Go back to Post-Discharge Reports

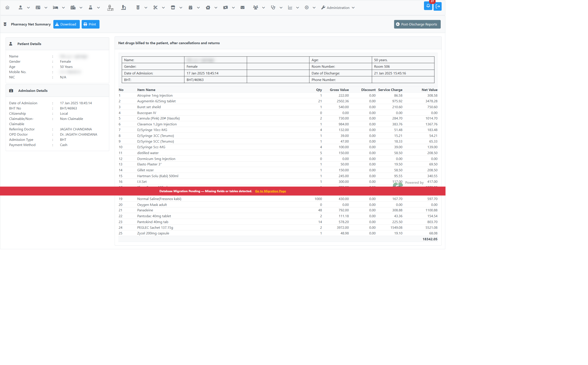point(417,24)
